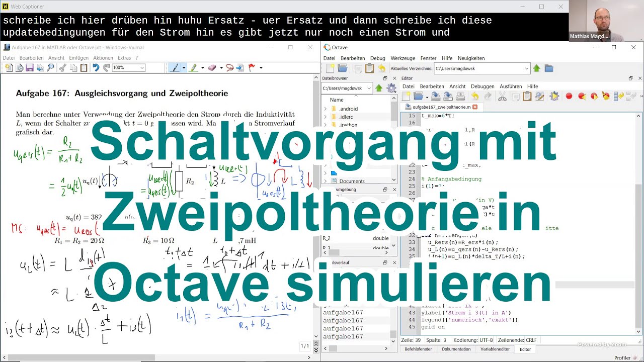Screen dimensions: 644x362
Task: Select the Eraser tool in Windows Journal
Action: (212, 68)
